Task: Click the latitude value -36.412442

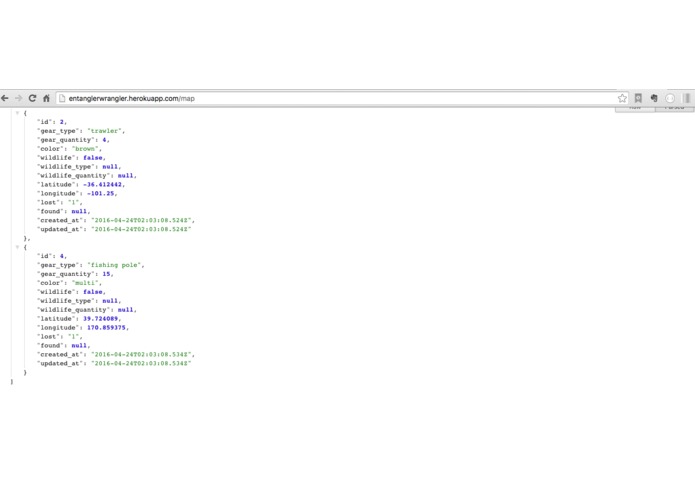Action: pyautogui.click(x=102, y=184)
